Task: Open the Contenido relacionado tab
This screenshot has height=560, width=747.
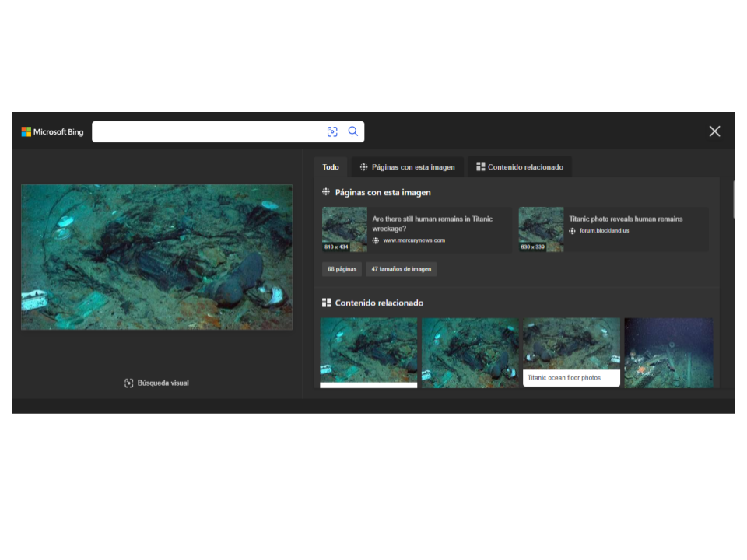Action: [x=520, y=167]
